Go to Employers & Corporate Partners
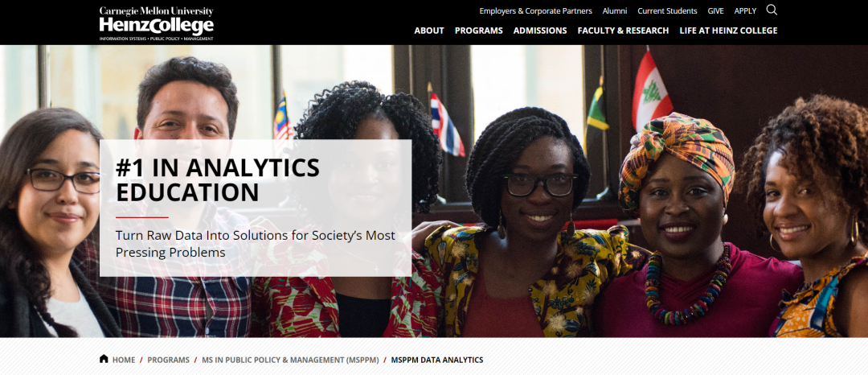The image size is (868, 375). click(x=536, y=11)
